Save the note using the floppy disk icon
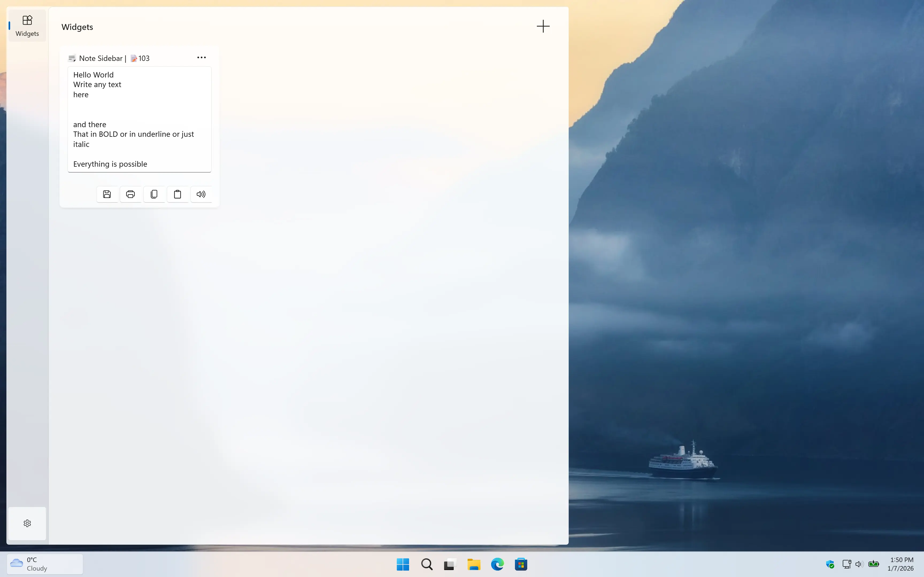Image resolution: width=924 pixels, height=577 pixels. [x=107, y=194]
